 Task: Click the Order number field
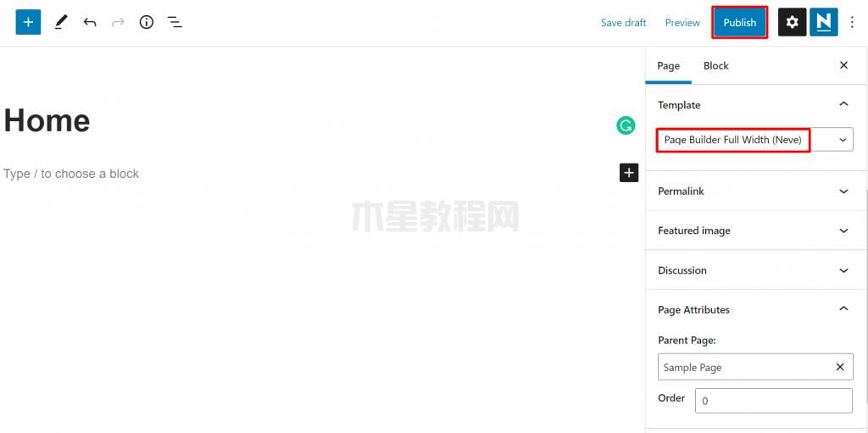point(773,400)
